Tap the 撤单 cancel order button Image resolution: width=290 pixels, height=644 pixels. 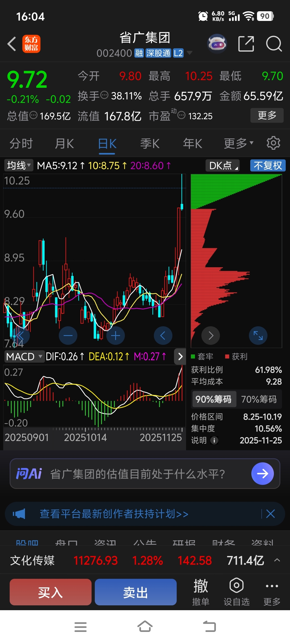tap(201, 592)
